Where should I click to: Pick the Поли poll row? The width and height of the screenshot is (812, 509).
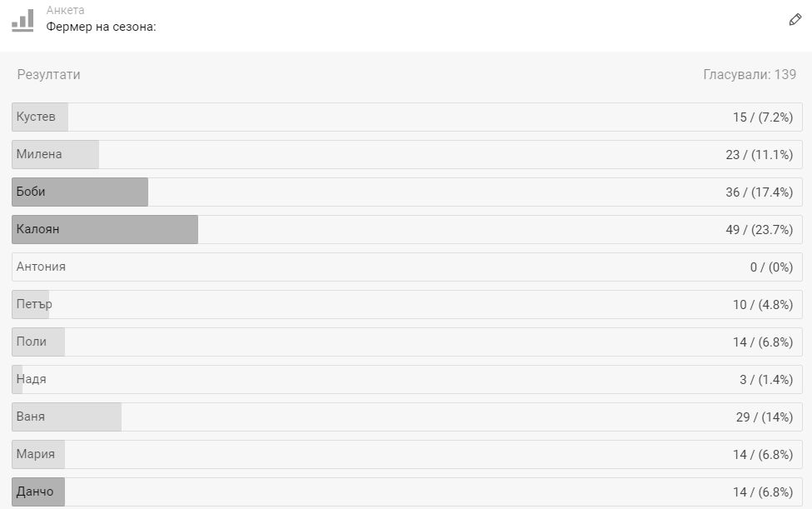coord(407,342)
